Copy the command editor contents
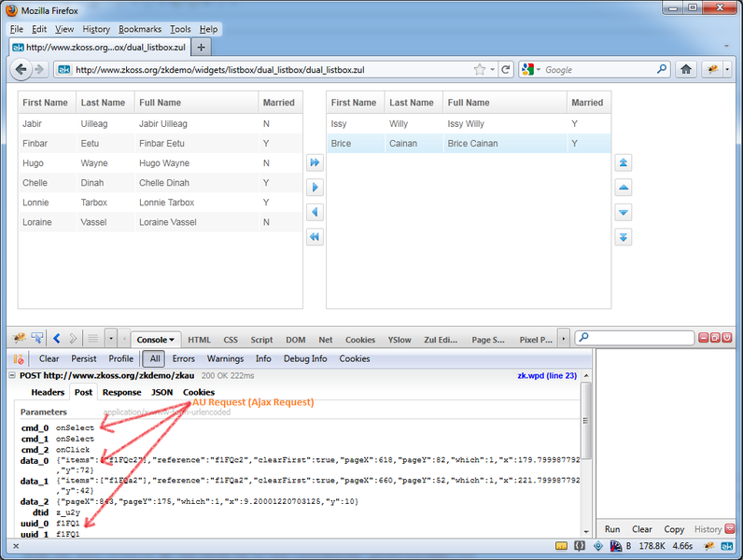743x560 pixels. [x=674, y=529]
